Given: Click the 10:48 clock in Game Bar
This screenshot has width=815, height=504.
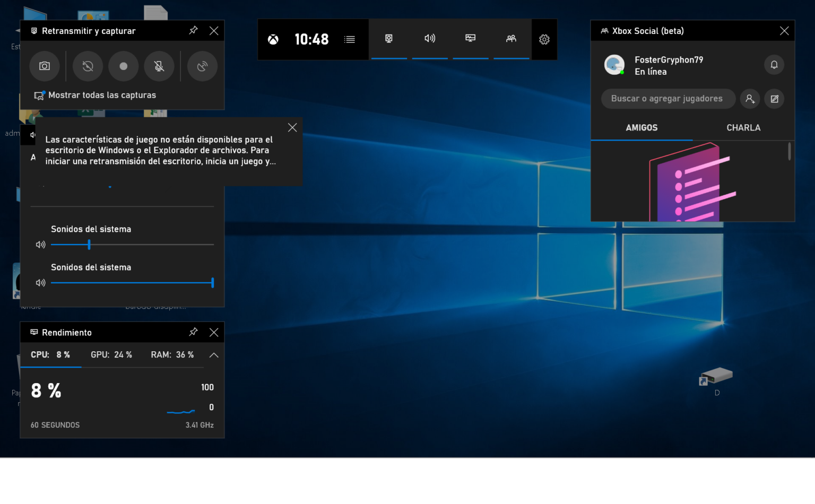Looking at the screenshot, I should click(311, 39).
